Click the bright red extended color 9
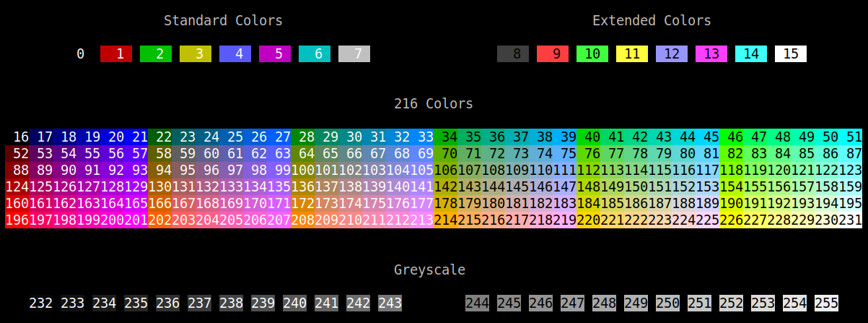868x323 pixels. click(553, 53)
